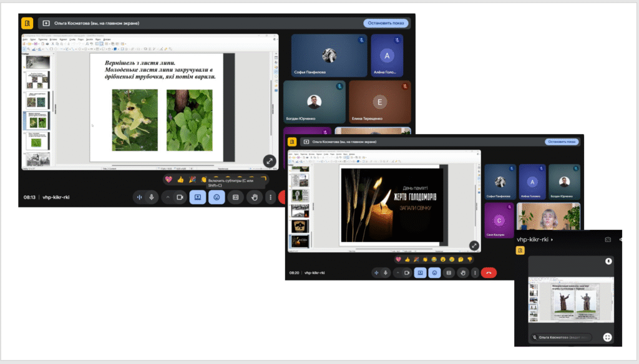Click 'Остановить показ' above linden leaves slide

386,23
